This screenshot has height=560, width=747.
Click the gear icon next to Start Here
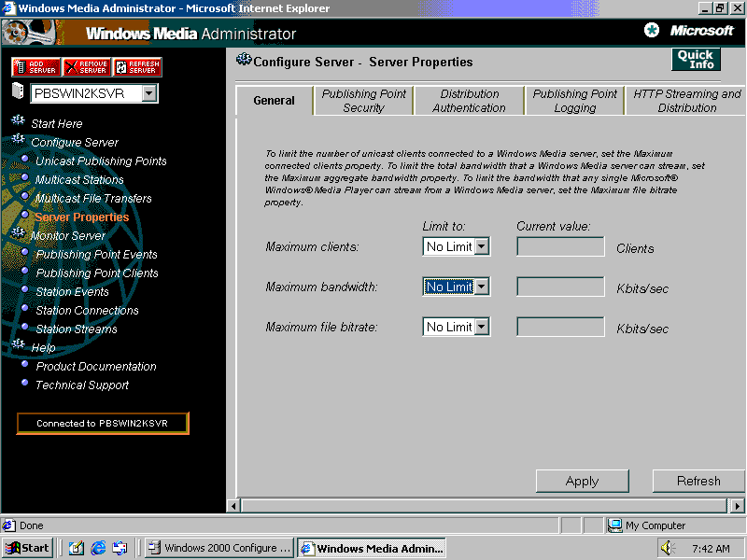(x=18, y=120)
